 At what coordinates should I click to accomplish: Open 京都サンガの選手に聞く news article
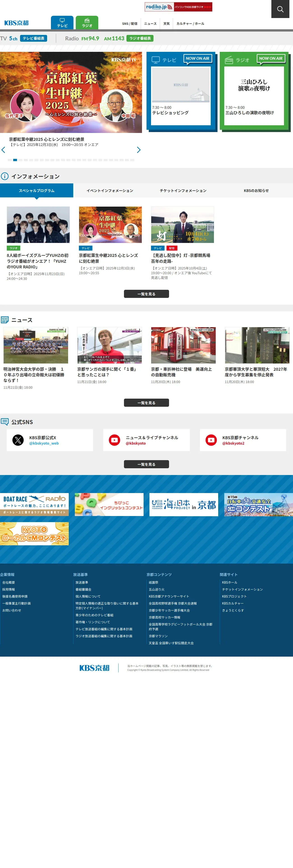coord(109,356)
